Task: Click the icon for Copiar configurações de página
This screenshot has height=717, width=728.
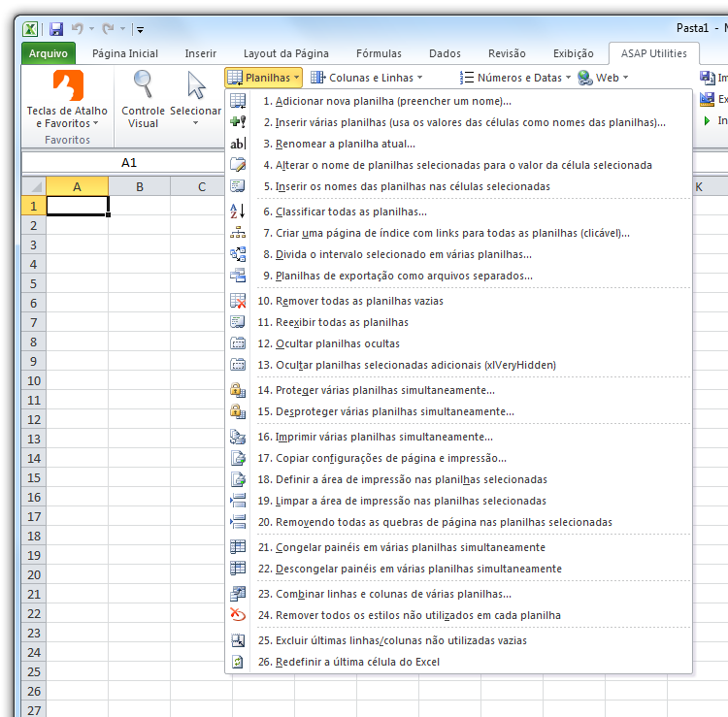Action: [x=238, y=458]
